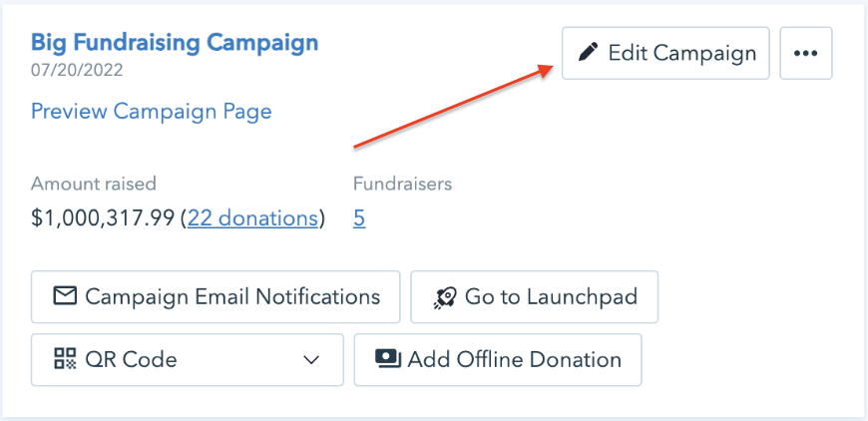Click the $1,000,317.99 amount raised value
The image size is (868, 421).
(x=102, y=217)
